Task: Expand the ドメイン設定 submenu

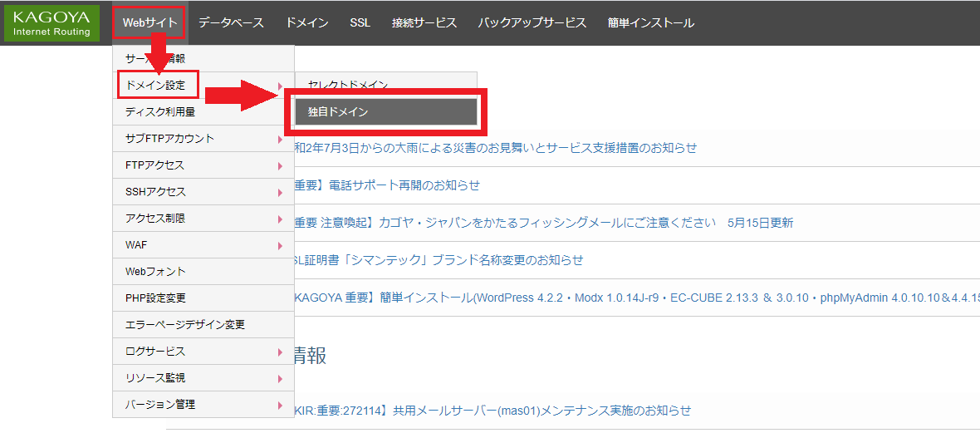Action: 158,85
